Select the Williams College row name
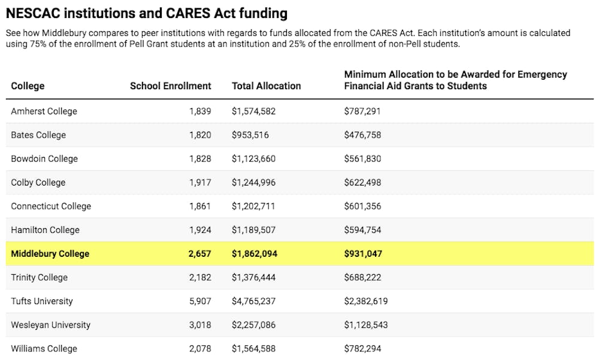The width and height of the screenshot is (599, 364). coord(44,348)
